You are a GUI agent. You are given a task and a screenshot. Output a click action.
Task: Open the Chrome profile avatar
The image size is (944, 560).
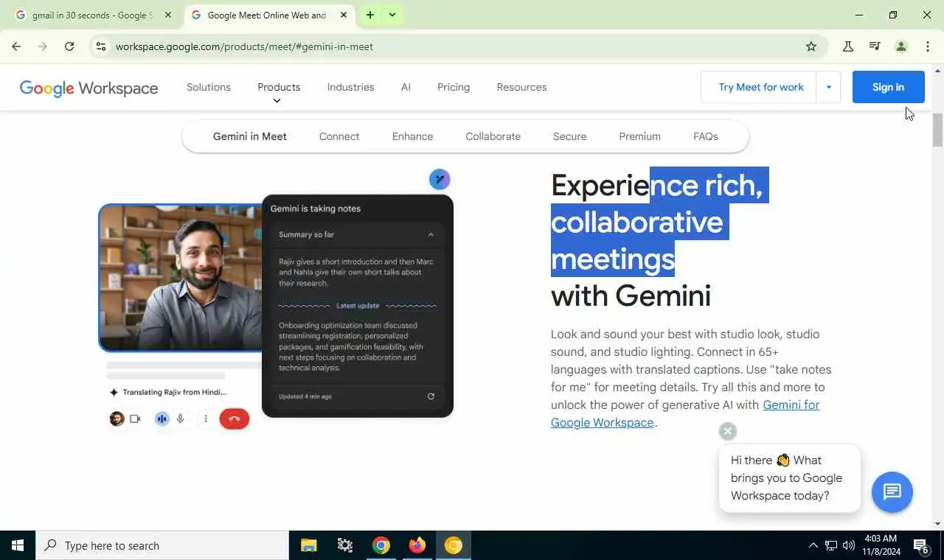coord(901,46)
